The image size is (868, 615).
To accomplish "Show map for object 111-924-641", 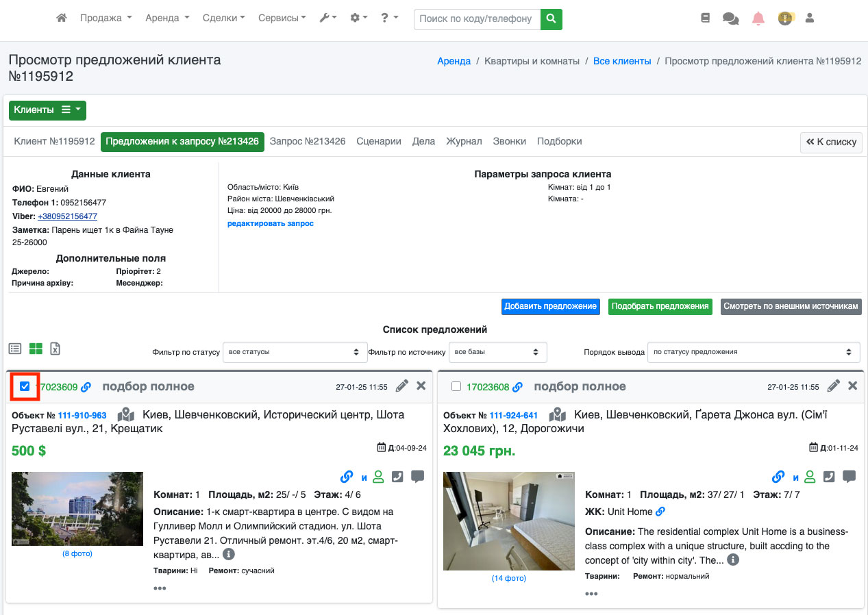I will 558,415.
